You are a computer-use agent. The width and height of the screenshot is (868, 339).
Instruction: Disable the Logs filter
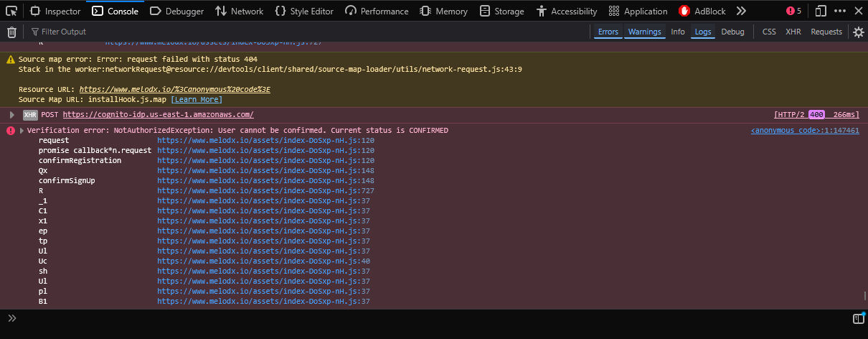[702, 32]
